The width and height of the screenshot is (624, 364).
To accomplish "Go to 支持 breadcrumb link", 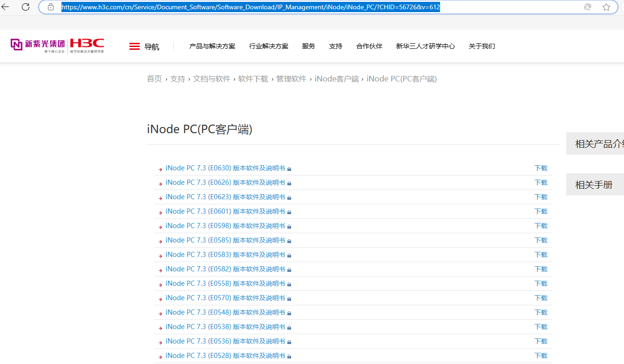I will (x=177, y=79).
